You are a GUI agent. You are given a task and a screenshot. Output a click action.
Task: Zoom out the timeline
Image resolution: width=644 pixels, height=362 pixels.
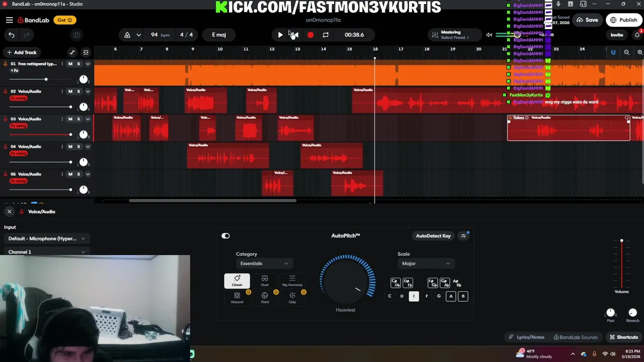[x=626, y=52]
